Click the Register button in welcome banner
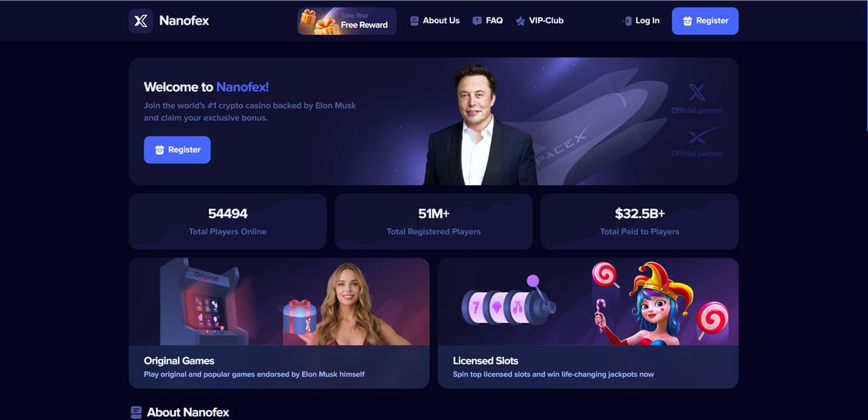 tap(177, 150)
